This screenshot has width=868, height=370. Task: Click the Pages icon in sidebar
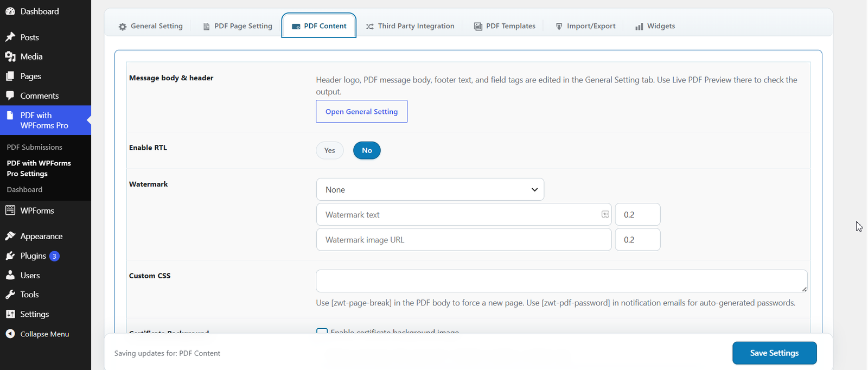(x=10, y=76)
